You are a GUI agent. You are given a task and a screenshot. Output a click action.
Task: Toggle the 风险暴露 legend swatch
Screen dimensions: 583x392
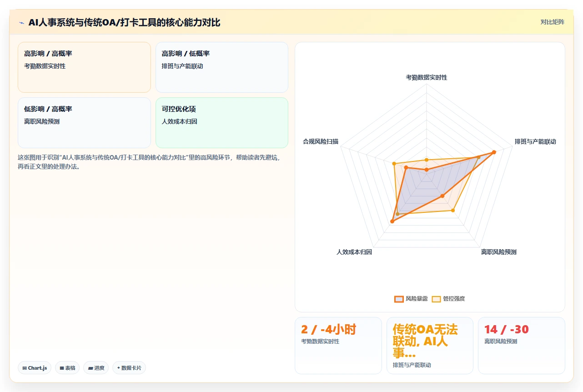(399, 299)
